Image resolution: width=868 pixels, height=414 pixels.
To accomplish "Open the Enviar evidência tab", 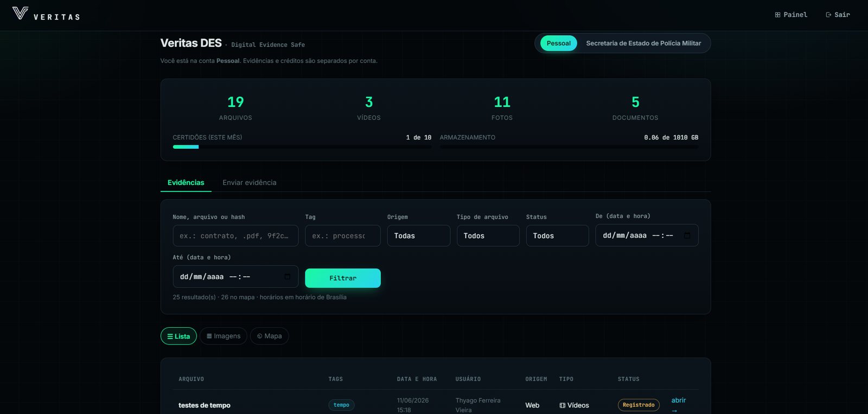I will [x=250, y=183].
